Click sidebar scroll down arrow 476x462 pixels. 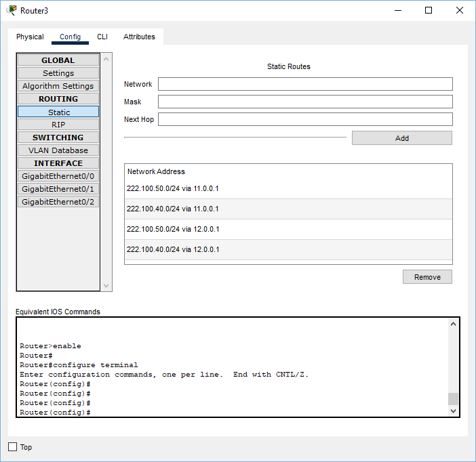(x=106, y=285)
